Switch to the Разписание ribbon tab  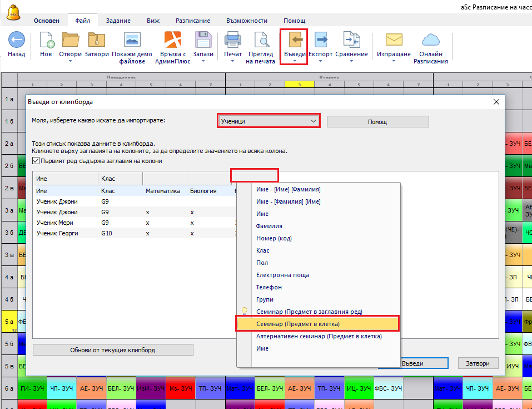coord(192,21)
